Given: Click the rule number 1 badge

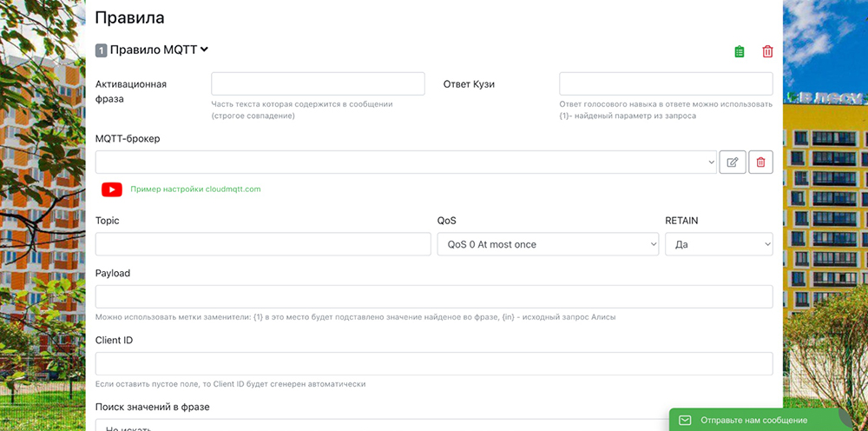Looking at the screenshot, I should coord(101,50).
